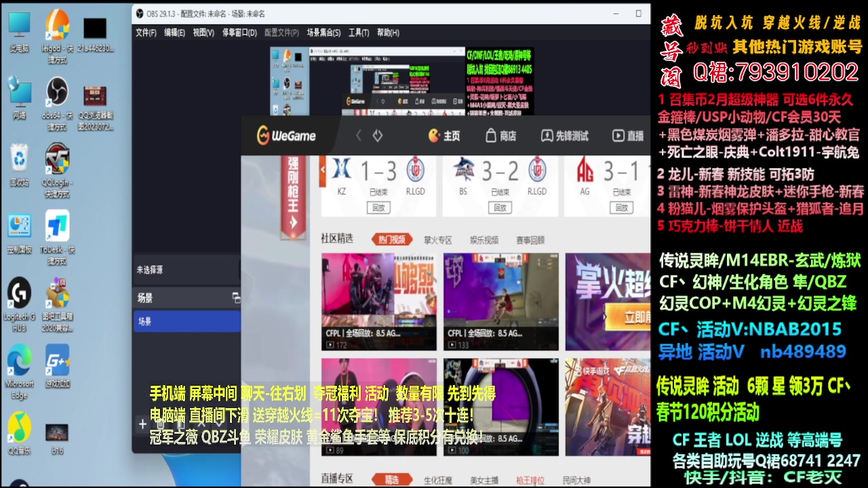Maximize the OBS window

(638, 14)
